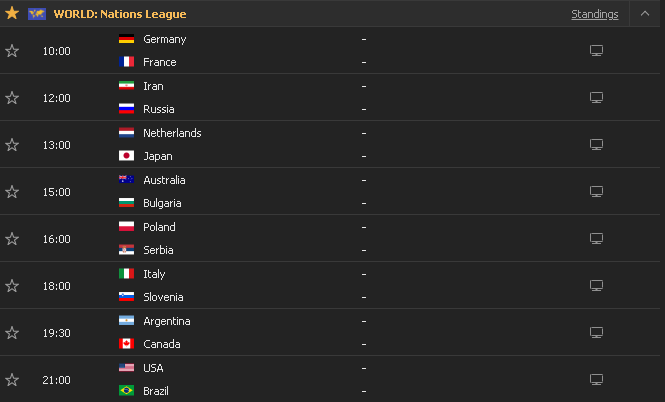The height and width of the screenshot is (402, 665).
Task: Open TV broadcast icon for USA vs Brazil
Action: click(596, 380)
